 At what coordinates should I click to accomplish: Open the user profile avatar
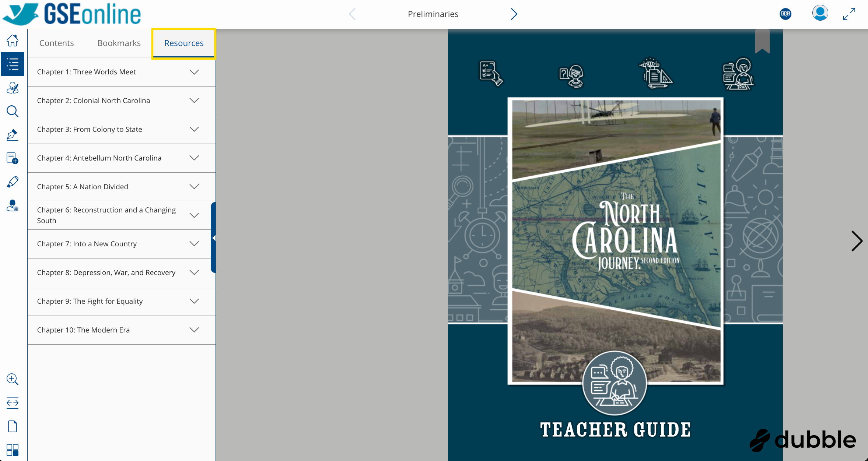click(x=820, y=13)
